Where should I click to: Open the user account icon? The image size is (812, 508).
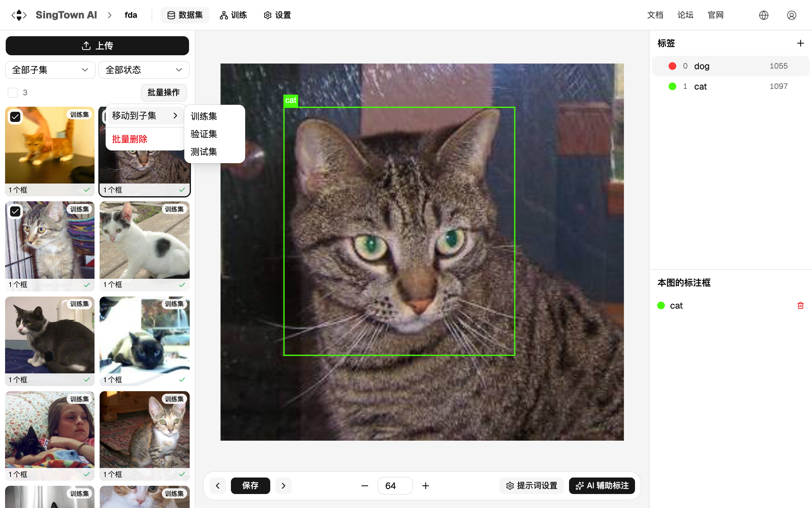pyautogui.click(x=791, y=15)
